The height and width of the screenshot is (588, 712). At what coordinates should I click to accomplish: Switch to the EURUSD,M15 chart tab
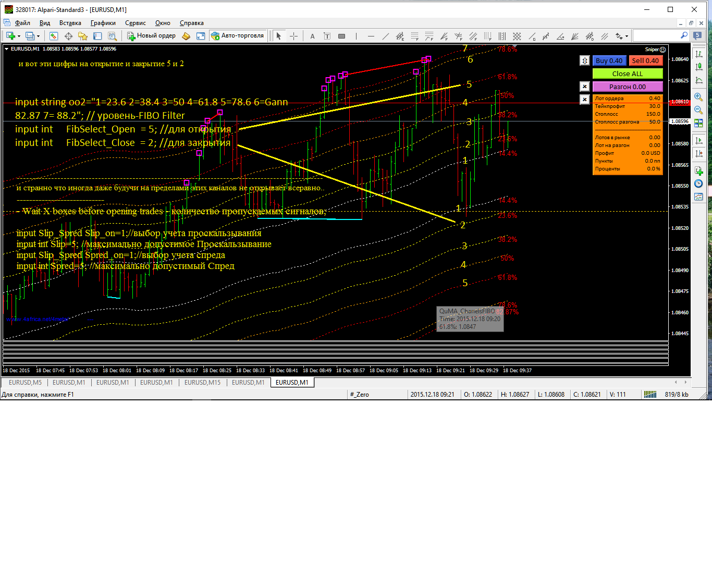(x=203, y=383)
